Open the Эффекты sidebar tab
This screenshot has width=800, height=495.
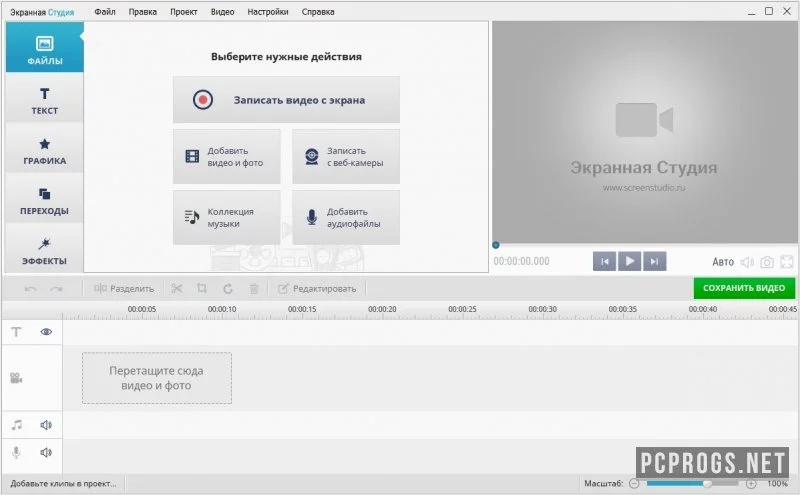pos(44,250)
